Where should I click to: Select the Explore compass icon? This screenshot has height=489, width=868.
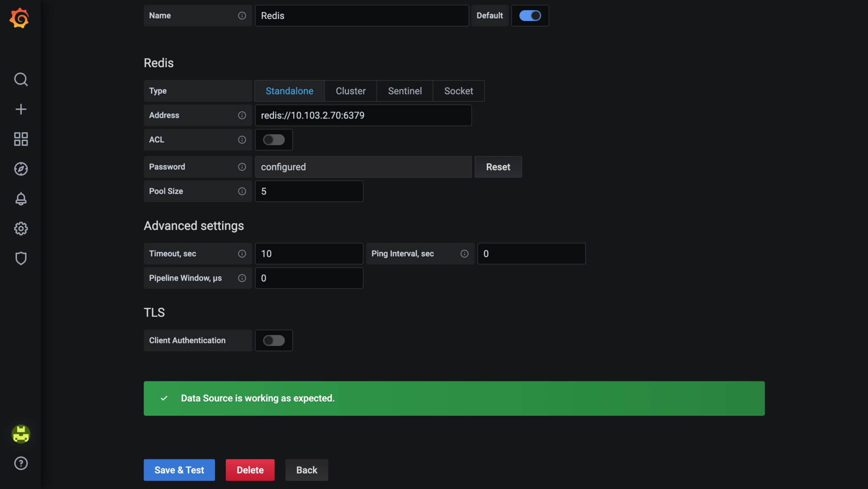coord(20,169)
